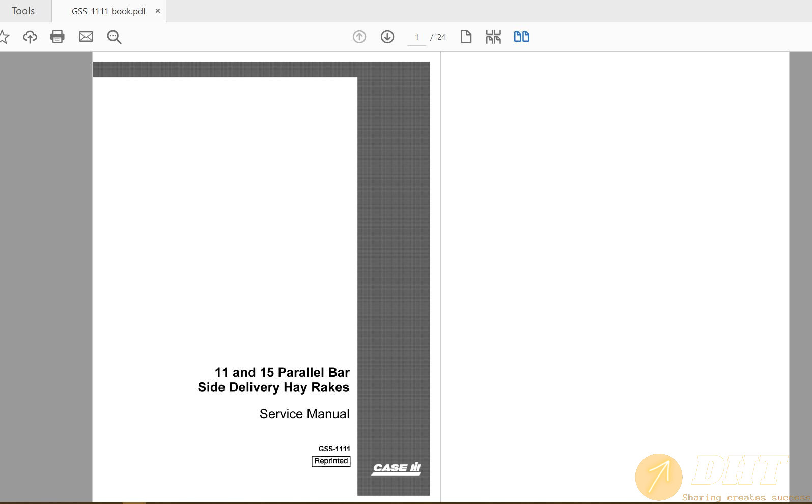Select the GSS-1111 book.pdf tab

coord(108,11)
